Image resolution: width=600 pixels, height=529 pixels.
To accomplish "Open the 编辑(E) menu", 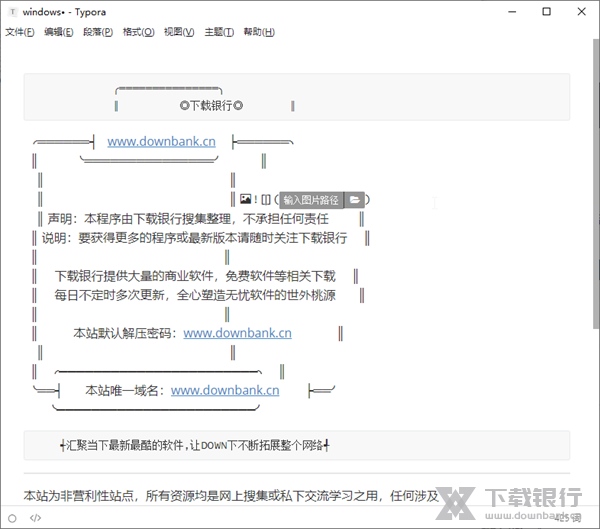I will (58, 32).
